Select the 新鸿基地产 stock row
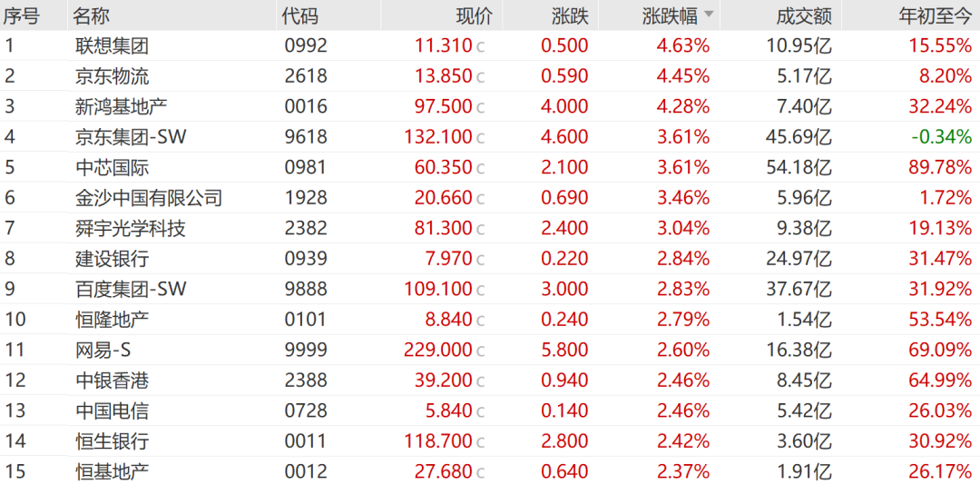This screenshot has width=980, height=485. [121, 106]
